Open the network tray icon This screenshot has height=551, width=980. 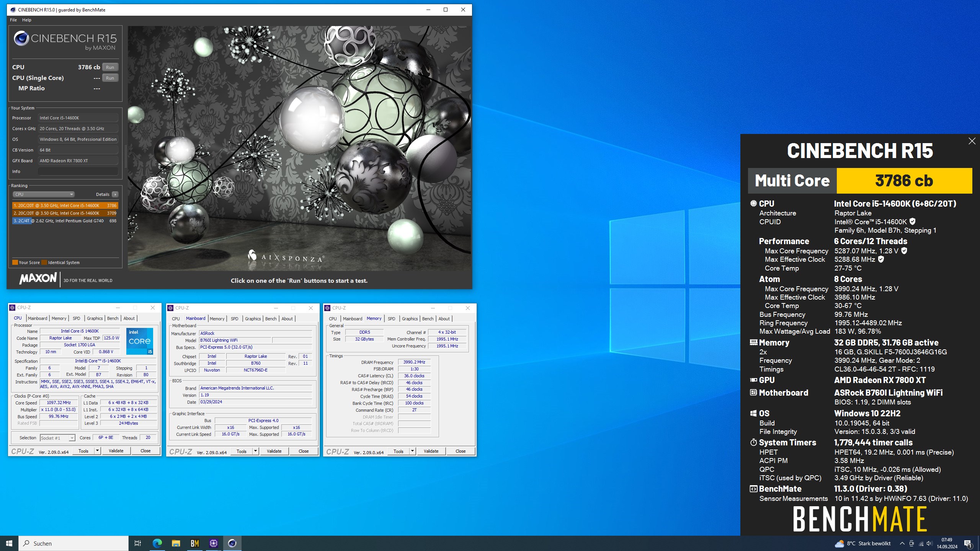[921, 543]
